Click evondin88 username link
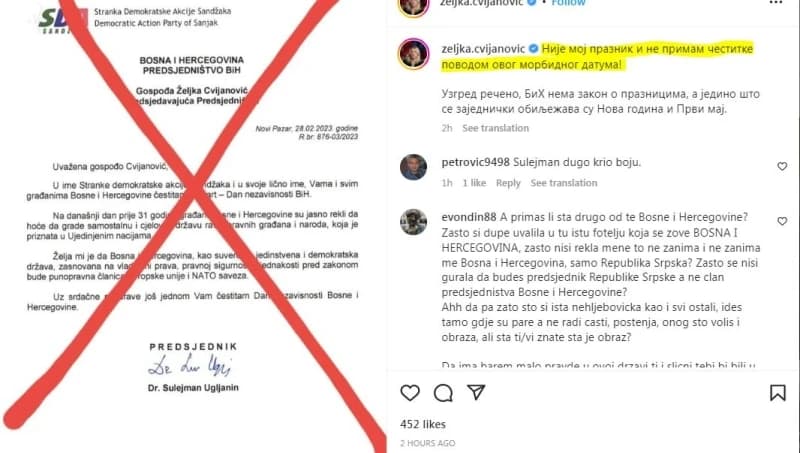Screen dimensions: 800x453 [x=469, y=217]
